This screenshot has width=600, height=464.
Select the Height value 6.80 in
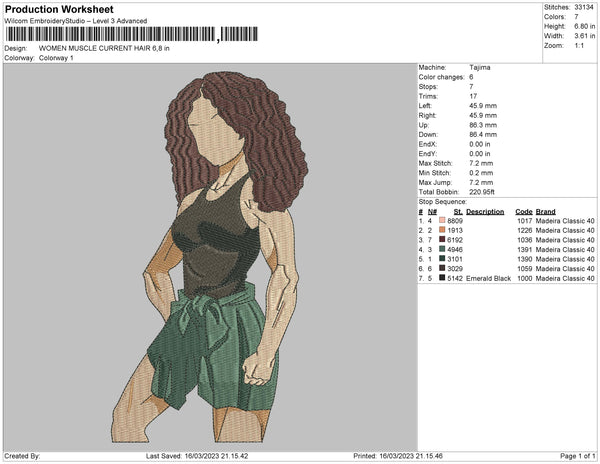pyautogui.click(x=584, y=26)
